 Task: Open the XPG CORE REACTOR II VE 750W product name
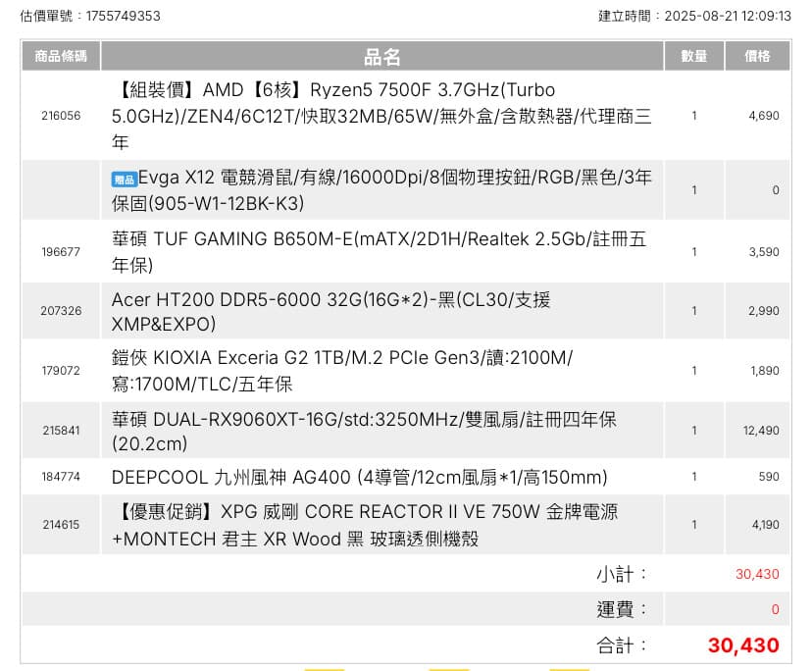[365, 525]
